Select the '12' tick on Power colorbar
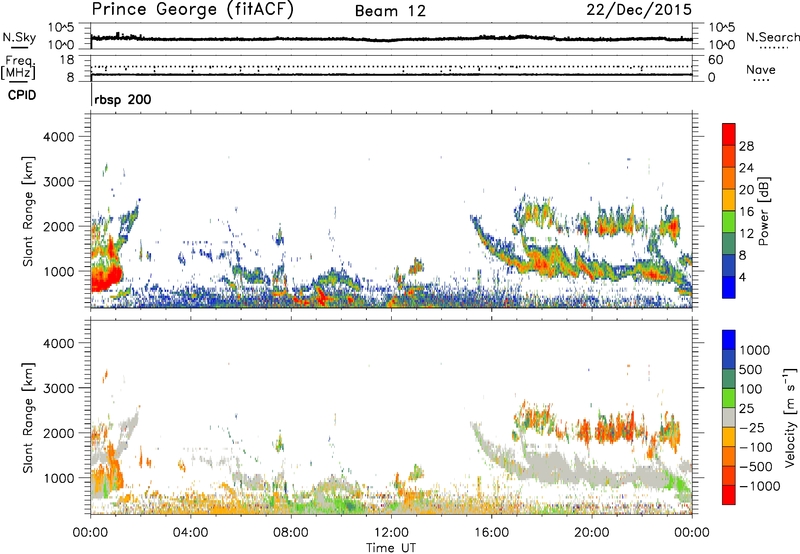800x554 pixels. [746, 234]
